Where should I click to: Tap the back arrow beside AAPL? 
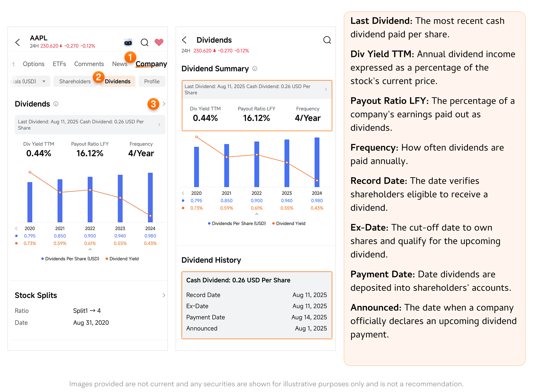coord(18,42)
